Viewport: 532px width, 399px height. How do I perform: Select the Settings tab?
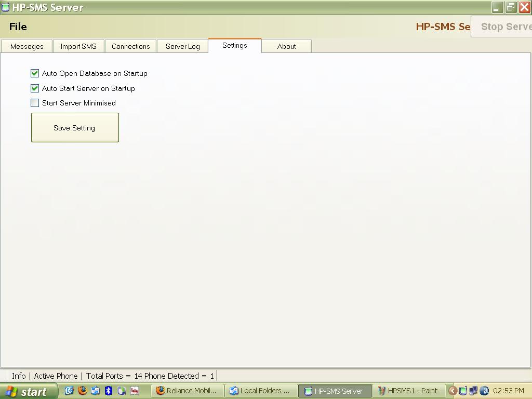coord(235,46)
